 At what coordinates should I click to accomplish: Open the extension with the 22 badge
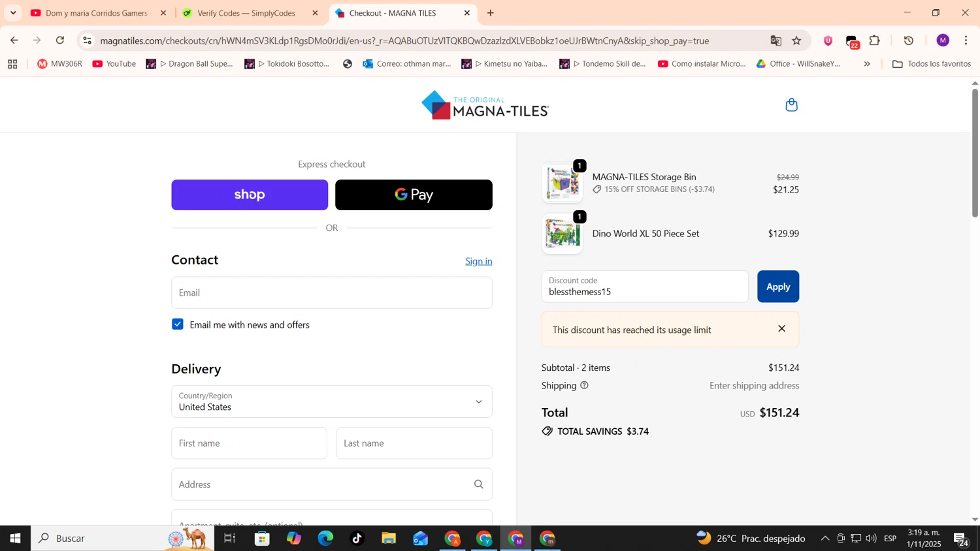click(x=852, y=42)
